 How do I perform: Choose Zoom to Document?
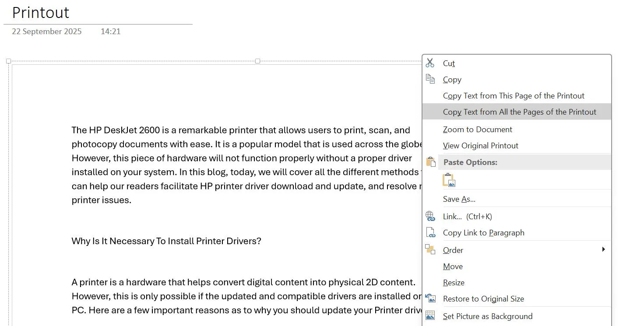coord(477,130)
